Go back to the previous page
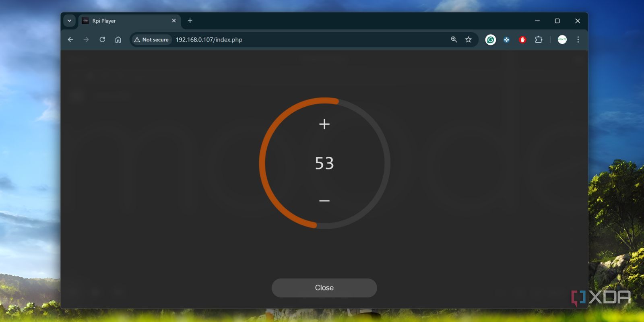This screenshot has width=644, height=322. (x=70, y=39)
